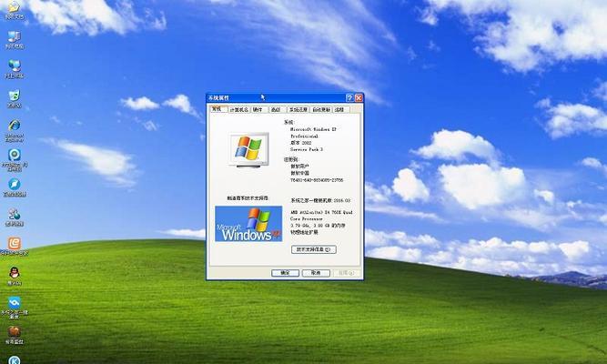Screen dimensions: 607x364
Task: Switch to the Computer Name (计算机名) tab
Action: pos(238,110)
